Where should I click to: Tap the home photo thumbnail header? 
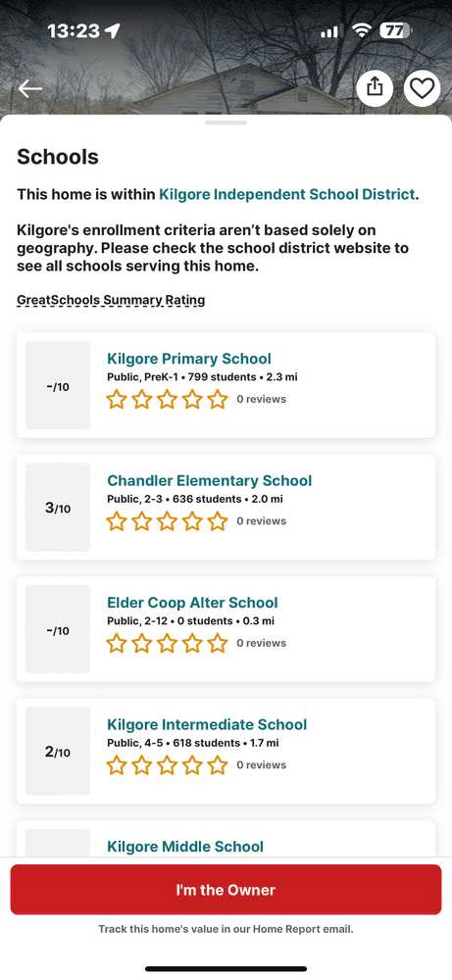226,58
